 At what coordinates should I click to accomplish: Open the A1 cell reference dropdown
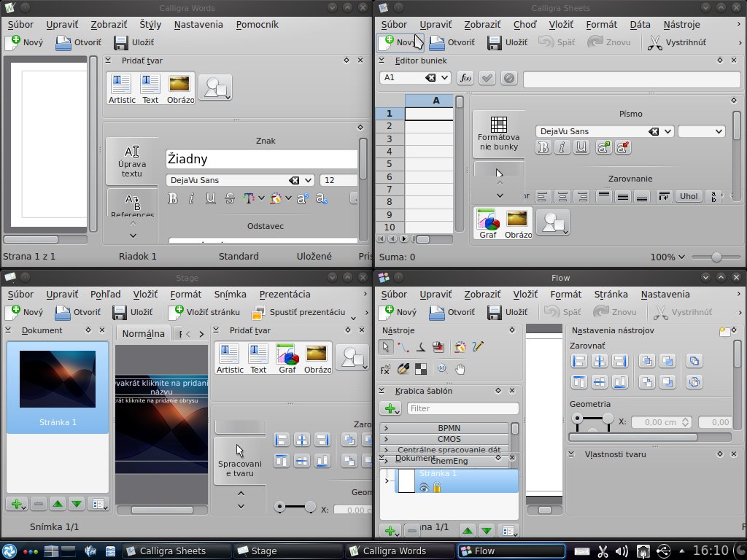(444, 78)
